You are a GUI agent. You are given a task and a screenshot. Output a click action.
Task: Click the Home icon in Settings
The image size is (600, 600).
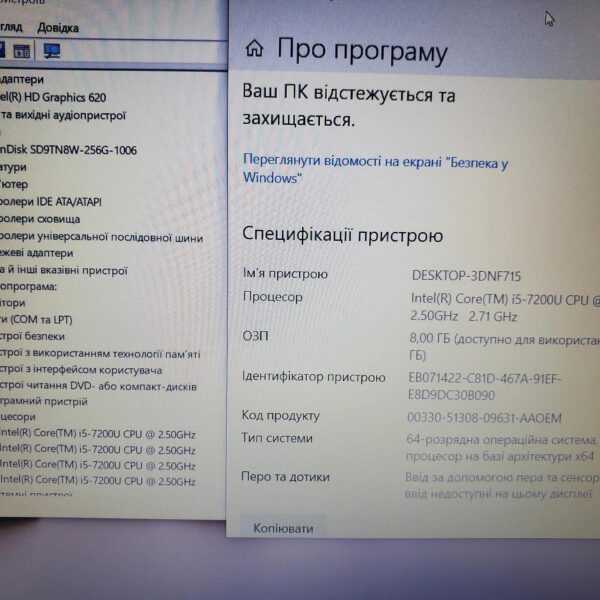254,49
